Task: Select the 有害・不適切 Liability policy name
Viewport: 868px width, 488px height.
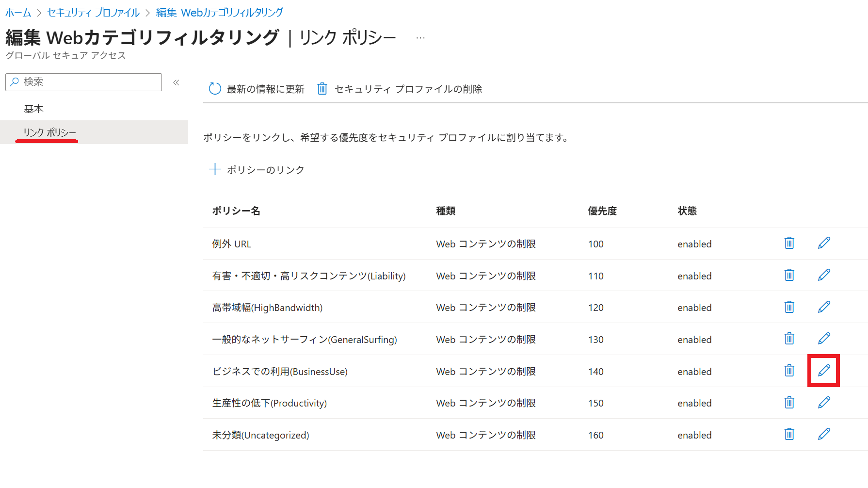Action: point(309,276)
